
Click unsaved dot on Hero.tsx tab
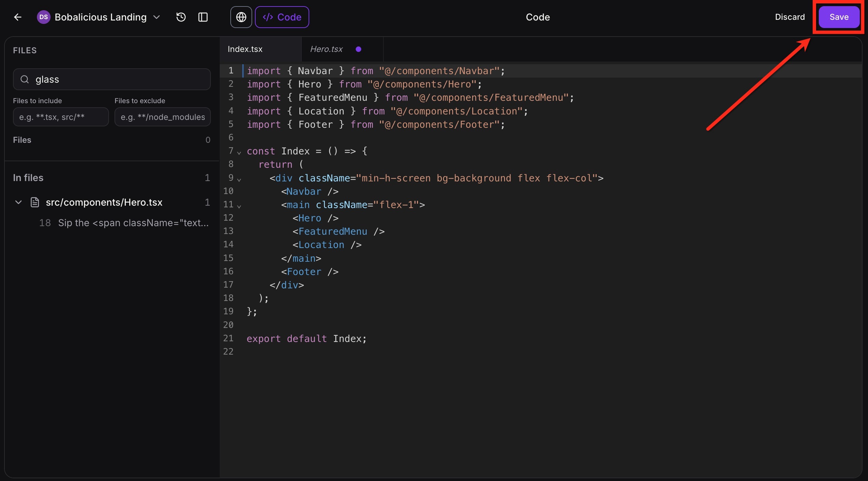(x=358, y=49)
